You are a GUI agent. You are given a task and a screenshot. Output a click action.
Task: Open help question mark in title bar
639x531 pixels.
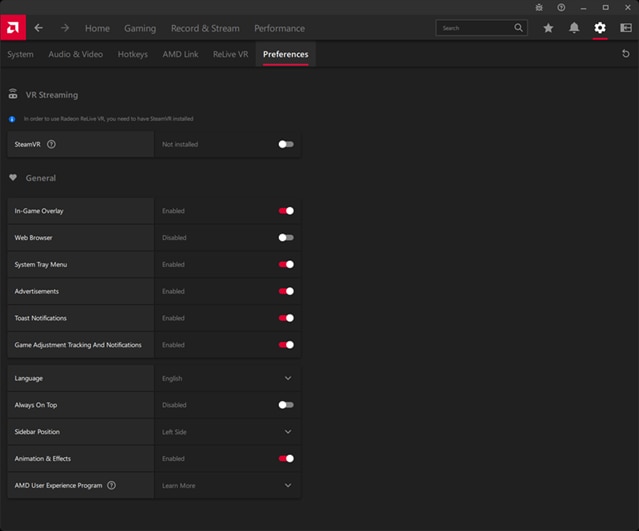click(561, 7)
